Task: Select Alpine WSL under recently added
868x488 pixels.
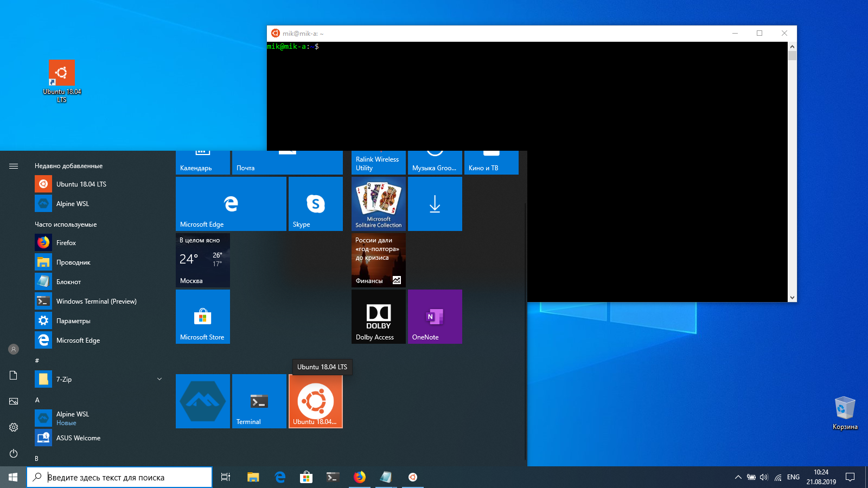Action: click(72, 204)
